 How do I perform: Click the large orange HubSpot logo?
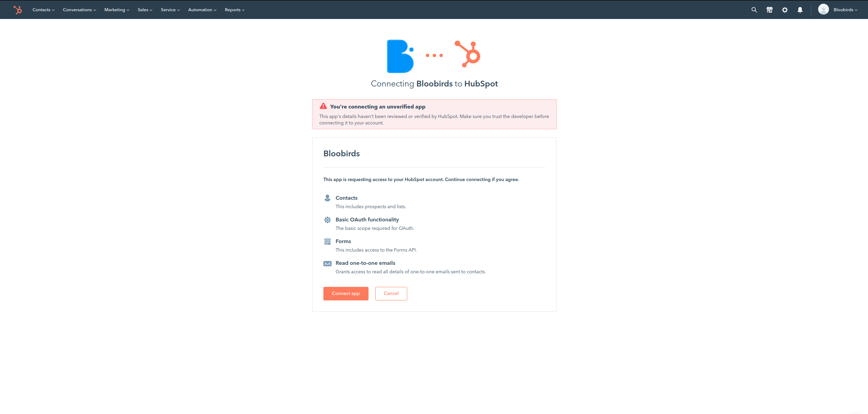click(x=468, y=54)
